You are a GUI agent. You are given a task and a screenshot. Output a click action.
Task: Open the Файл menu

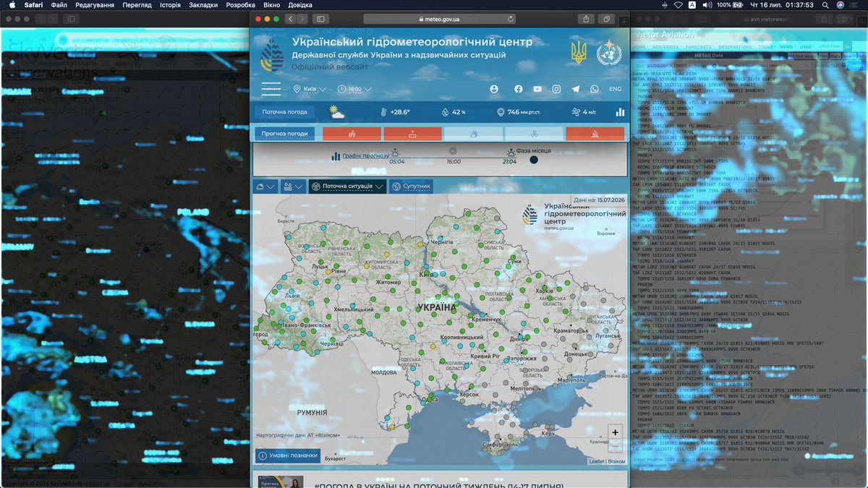(x=59, y=5)
